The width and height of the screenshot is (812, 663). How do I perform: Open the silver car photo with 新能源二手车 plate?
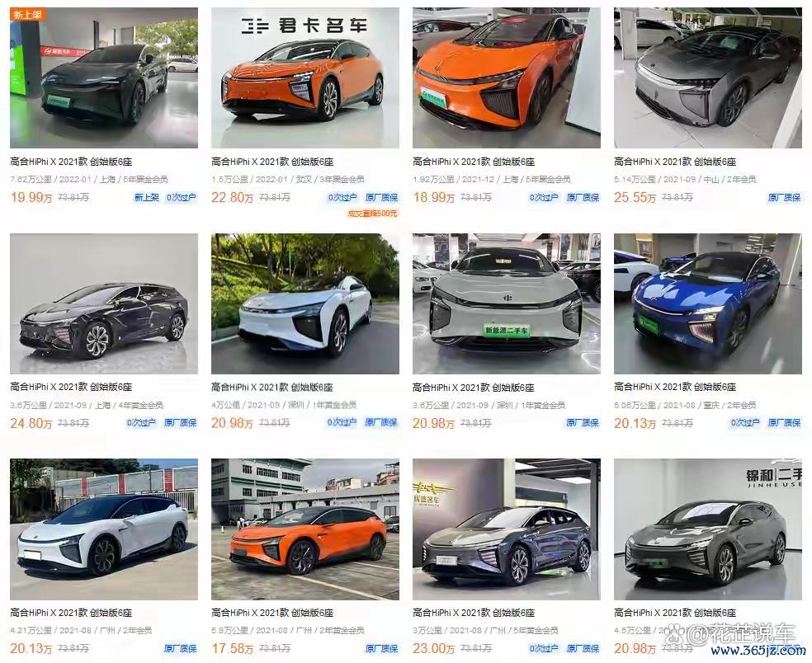click(507, 303)
